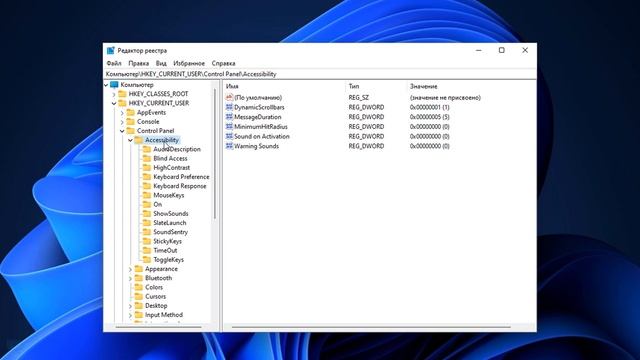Screen dimensions: 640x360
Task: Click the TimeOut folder icon
Action: [147, 251]
